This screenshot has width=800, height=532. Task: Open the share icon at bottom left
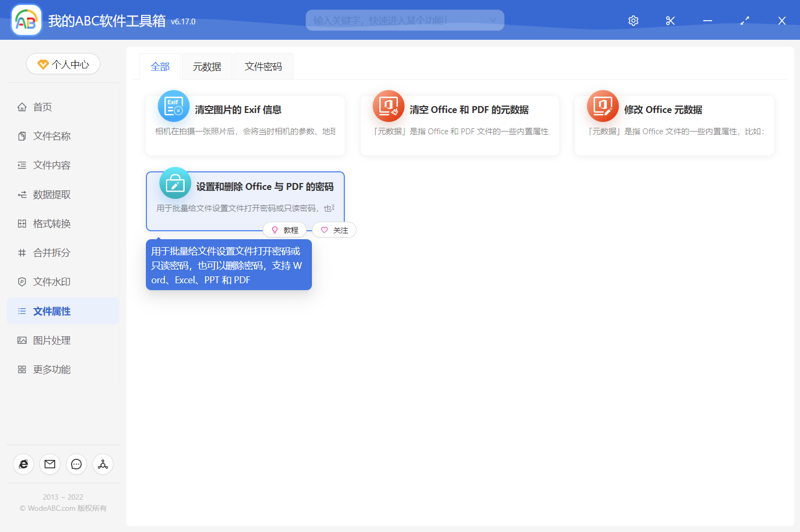coord(102,464)
